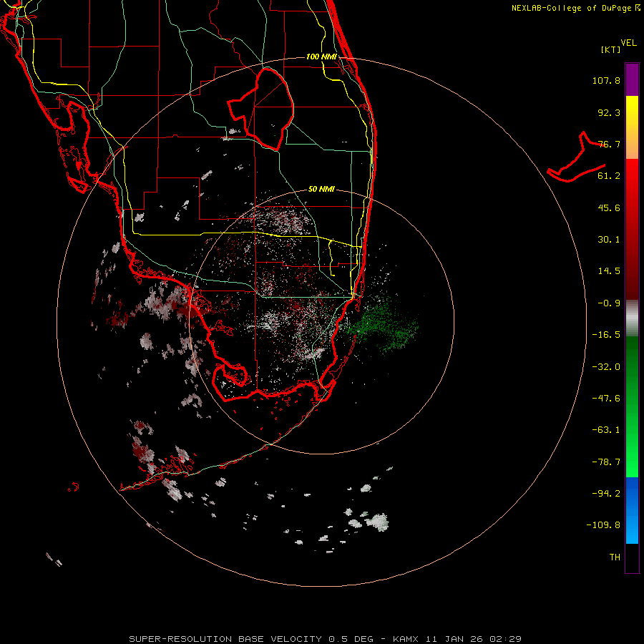The width and height of the screenshot is (644, 644).
Task: Select the -63.1 velocity scale value
Action: (606, 430)
